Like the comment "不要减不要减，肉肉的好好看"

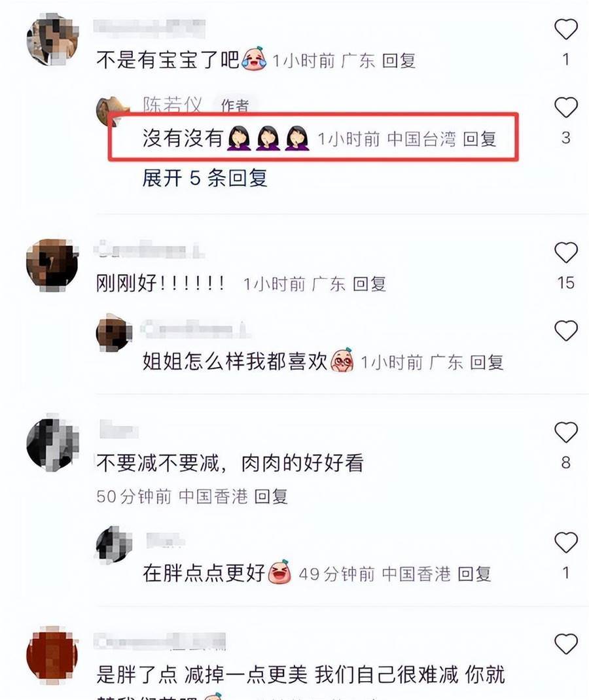pyautogui.click(x=566, y=432)
